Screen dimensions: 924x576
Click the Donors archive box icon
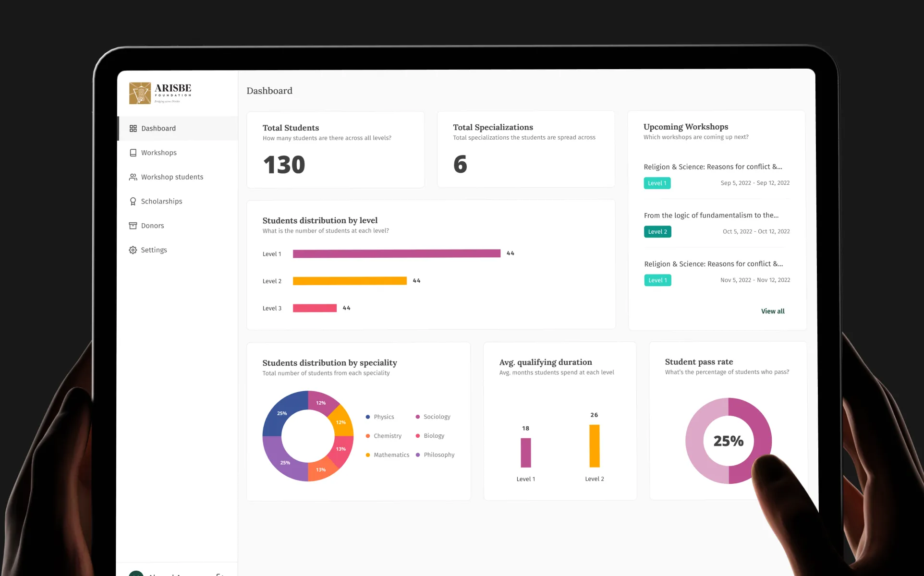133,226
